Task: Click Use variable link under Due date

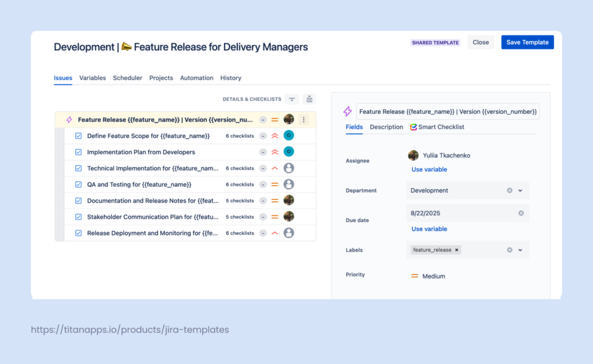Action: [x=429, y=229]
